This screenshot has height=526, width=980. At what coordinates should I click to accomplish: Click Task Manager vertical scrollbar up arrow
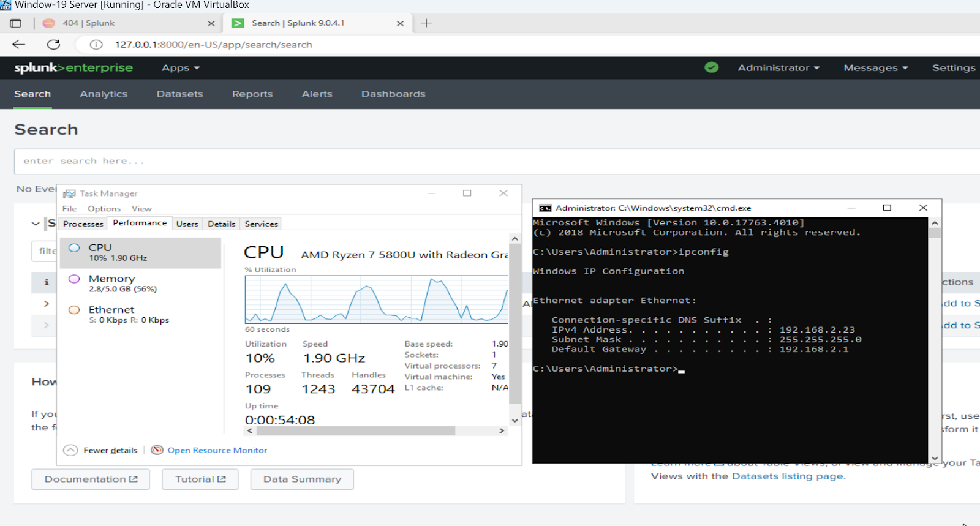tap(514, 239)
